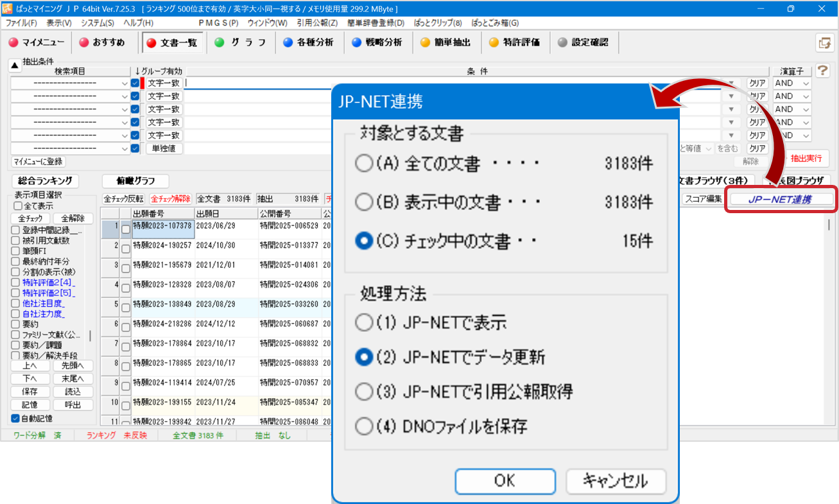This screenshot has height=504, width=839.
Task: Click the スコア編集 button
Action: point(704,199)
